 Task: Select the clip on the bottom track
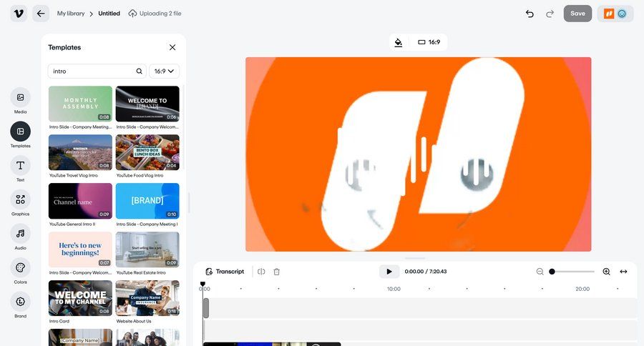tap(272, 344)
